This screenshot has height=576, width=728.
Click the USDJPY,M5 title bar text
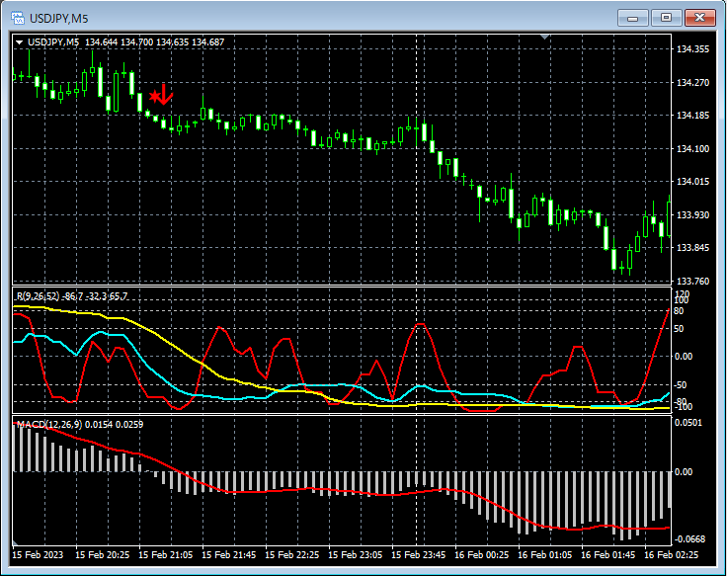[61, 18]
